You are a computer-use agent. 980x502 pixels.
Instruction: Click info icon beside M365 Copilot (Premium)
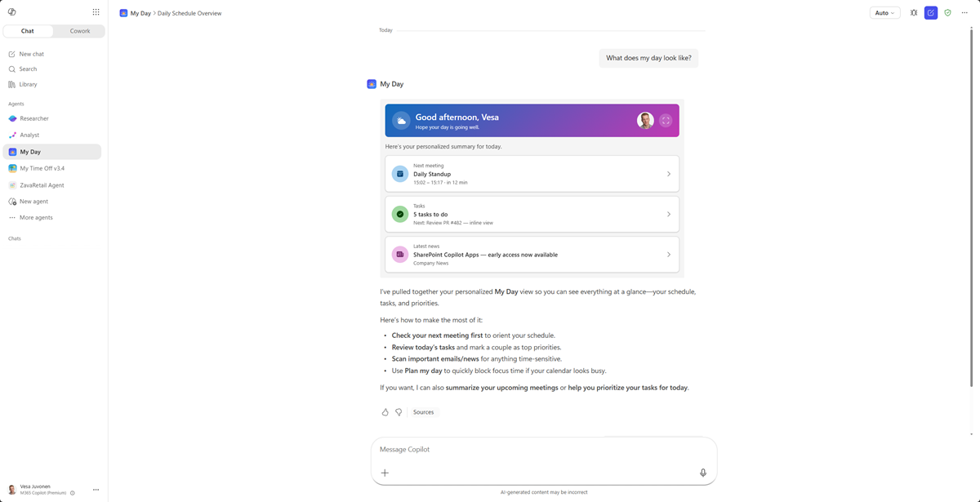click(73, 493)
